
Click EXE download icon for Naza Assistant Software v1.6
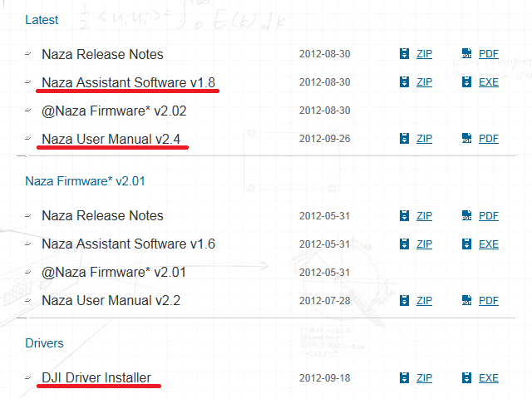pos(467,244)
